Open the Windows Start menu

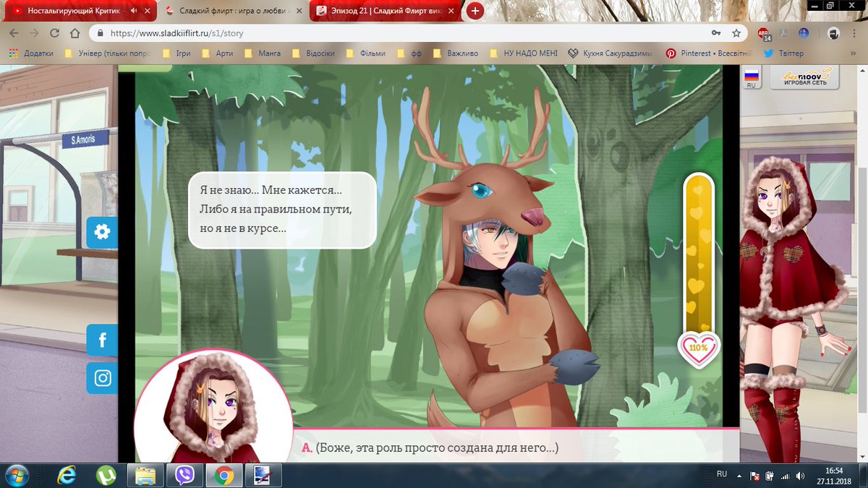(16, 475)
